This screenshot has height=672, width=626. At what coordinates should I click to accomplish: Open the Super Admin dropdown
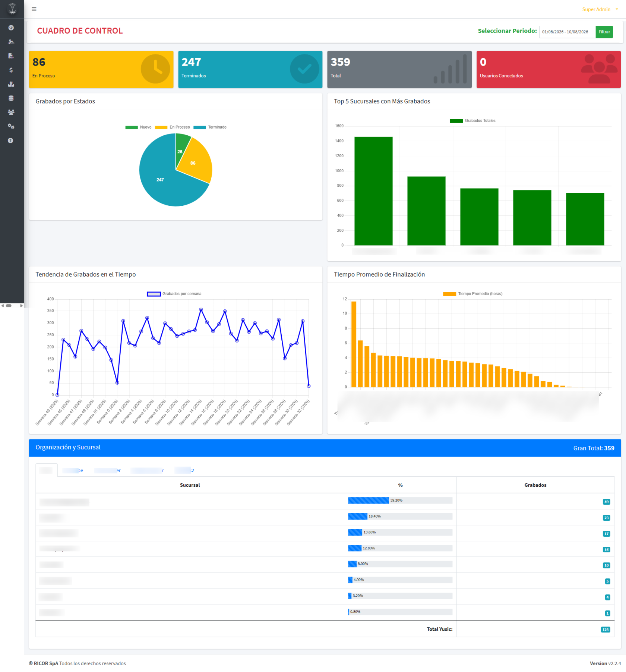[x=600, y=9]
